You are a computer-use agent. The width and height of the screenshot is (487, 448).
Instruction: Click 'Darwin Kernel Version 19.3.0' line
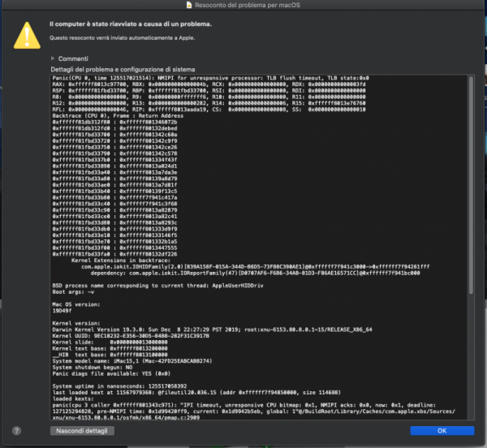point(212,330)
